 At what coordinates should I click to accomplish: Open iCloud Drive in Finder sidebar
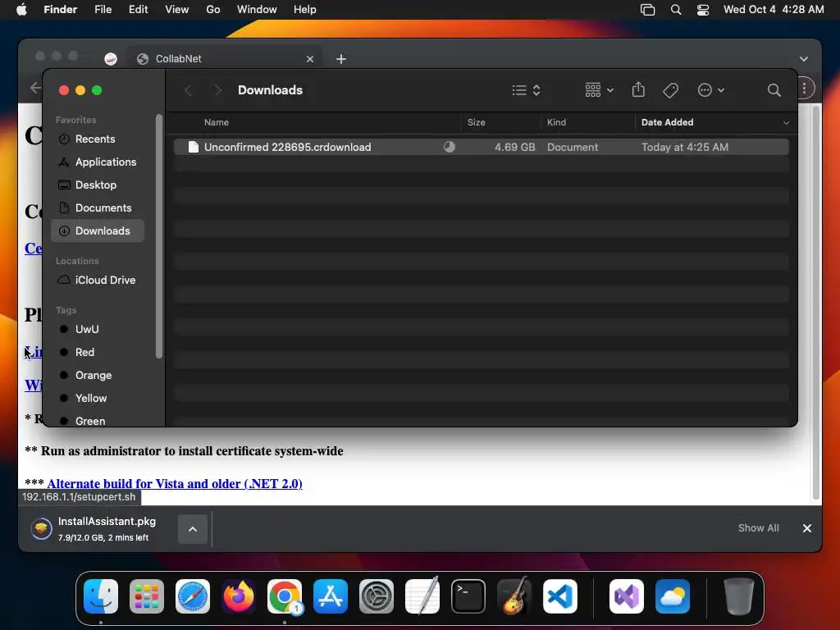click(x=98, y=281)
